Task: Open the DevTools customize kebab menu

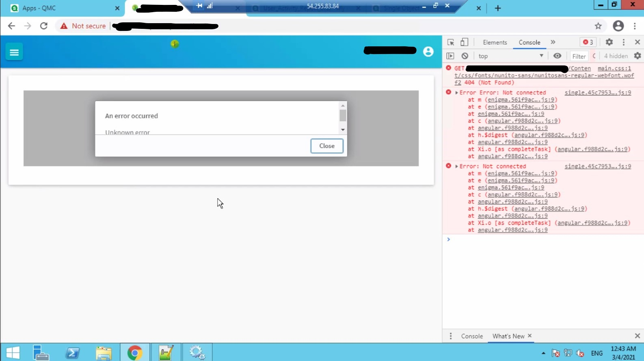Action: [624, 42]
